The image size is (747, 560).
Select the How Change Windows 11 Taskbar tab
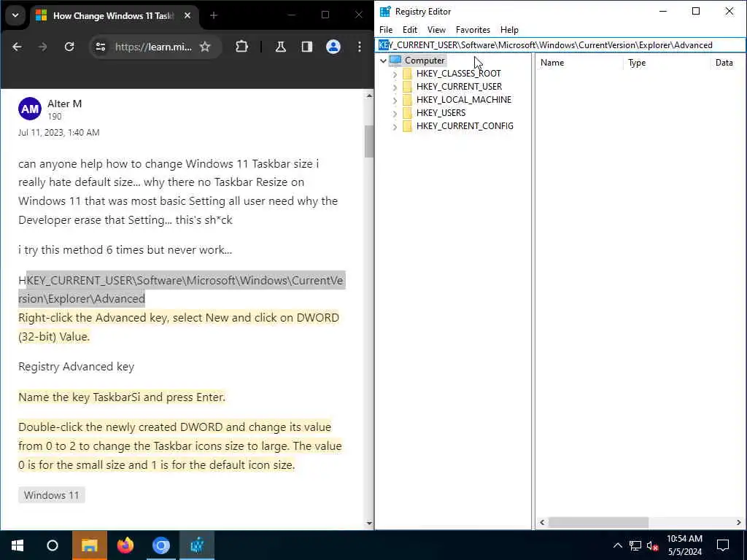pyautogui.click(x=113, y=16)
